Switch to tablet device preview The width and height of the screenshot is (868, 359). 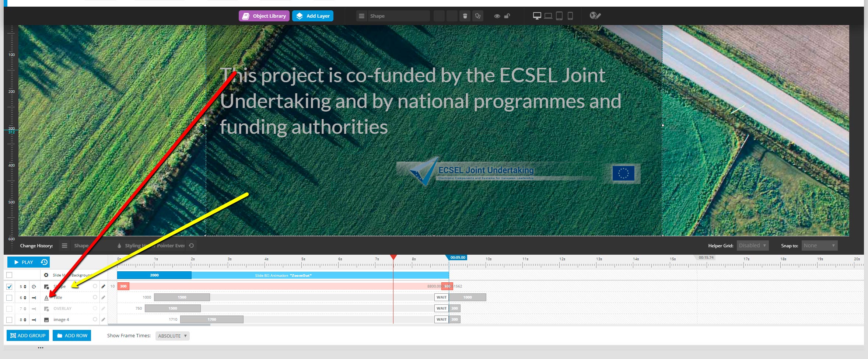(559, 16)
